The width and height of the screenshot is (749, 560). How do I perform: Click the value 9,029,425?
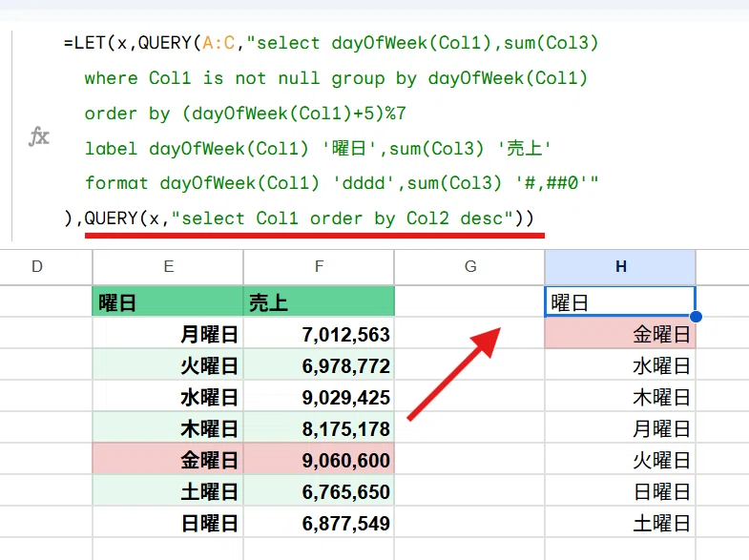pos(345,397)
